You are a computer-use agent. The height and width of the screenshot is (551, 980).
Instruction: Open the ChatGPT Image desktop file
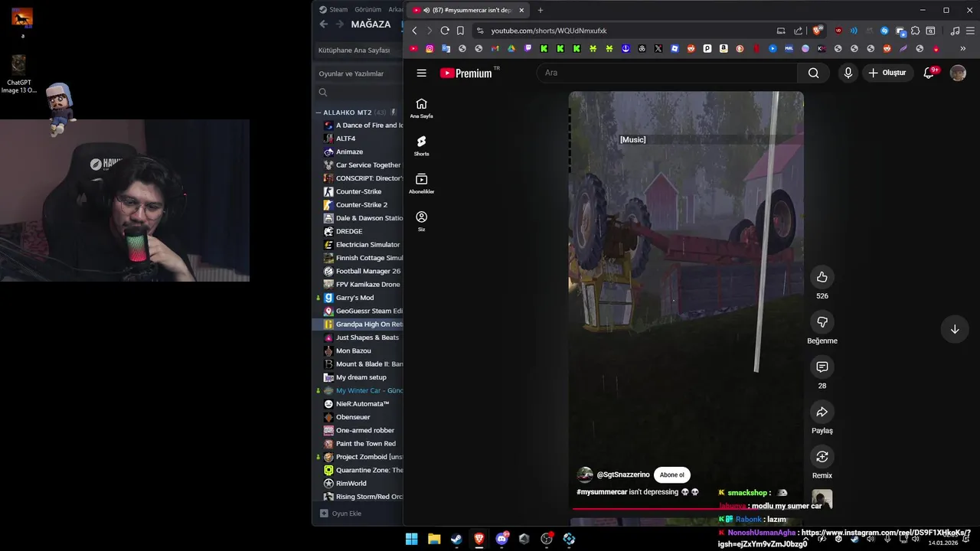pos(18,74)
